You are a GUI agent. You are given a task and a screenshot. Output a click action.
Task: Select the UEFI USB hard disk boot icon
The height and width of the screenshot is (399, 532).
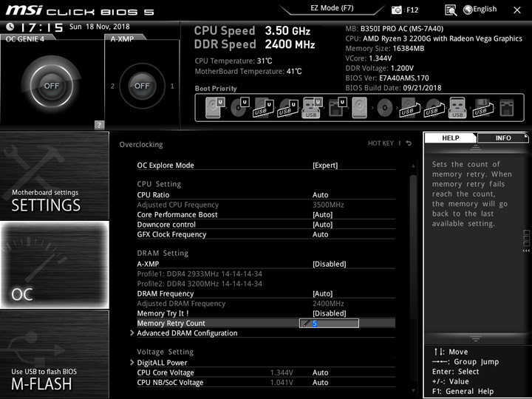(x=264, y=108)
